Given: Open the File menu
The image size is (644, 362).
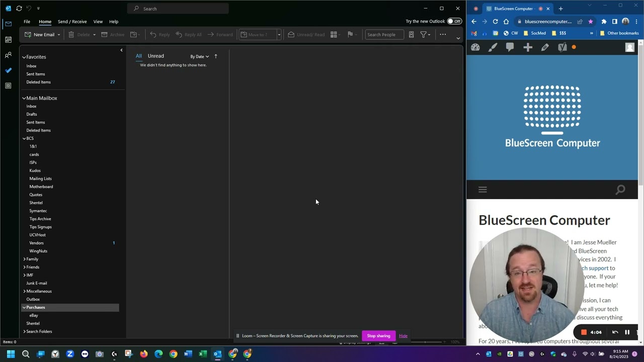Looking at the screenshot, I should tap(27, 22).
